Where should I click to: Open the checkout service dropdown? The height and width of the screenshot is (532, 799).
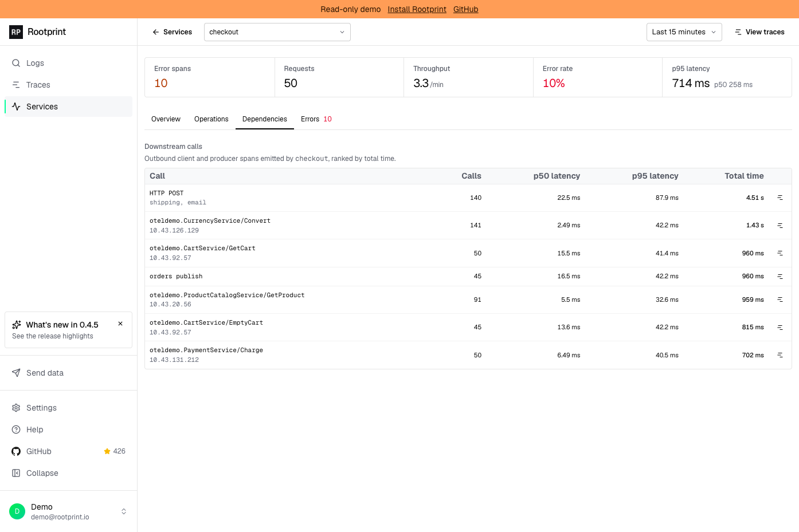pyautogui.click(x=277, y=32)
